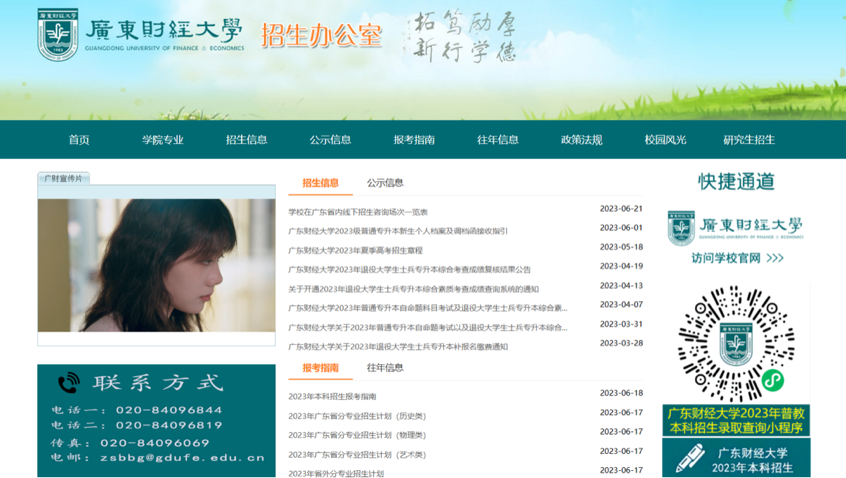Open the 学院专业 navigation item
The width and height of the screenshot is (846, 478).
pos(162,140)
